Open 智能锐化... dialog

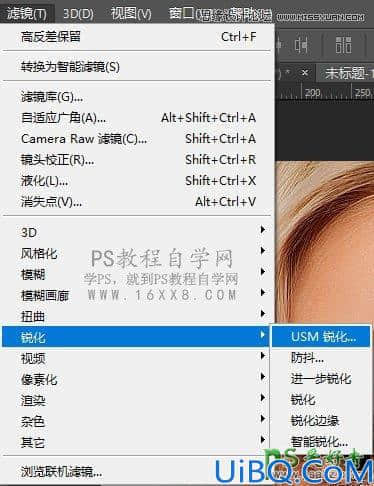pyautogui.click(x=321, y=442)
